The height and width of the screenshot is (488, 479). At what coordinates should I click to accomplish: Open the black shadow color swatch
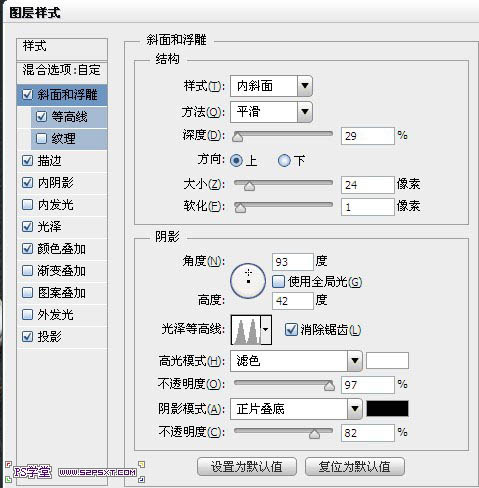(x=387, y=409)
